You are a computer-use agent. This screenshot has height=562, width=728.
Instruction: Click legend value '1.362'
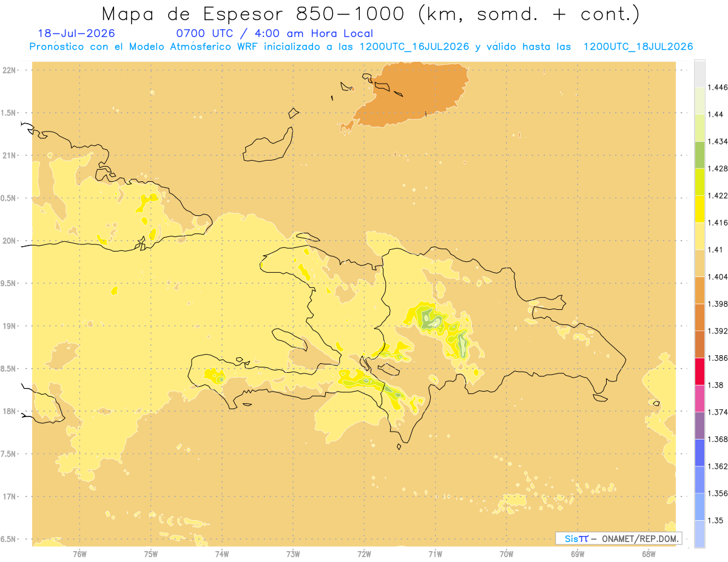click(717, 466)
